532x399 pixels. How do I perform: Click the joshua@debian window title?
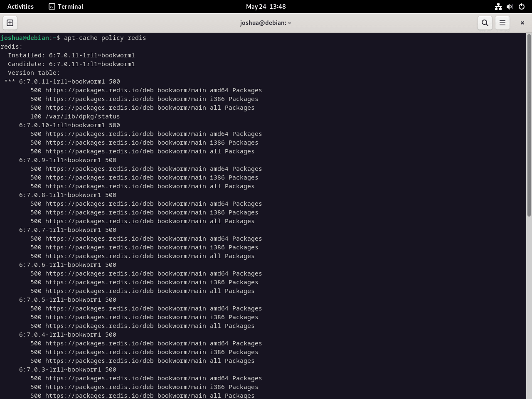[x=266, y=23]
